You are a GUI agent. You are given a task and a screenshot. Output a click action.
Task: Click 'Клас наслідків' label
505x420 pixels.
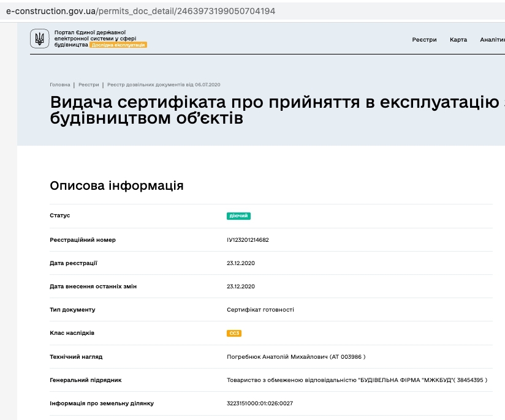click(72, 333)
